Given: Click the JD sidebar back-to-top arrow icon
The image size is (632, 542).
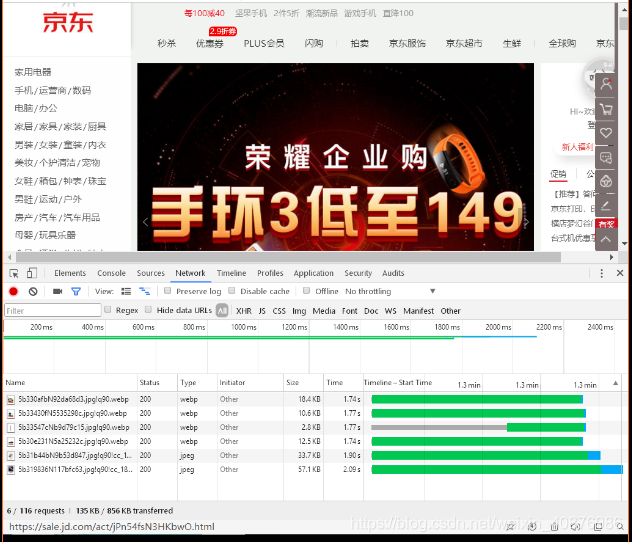Looking at the screenshot, I should pos(606,239).
